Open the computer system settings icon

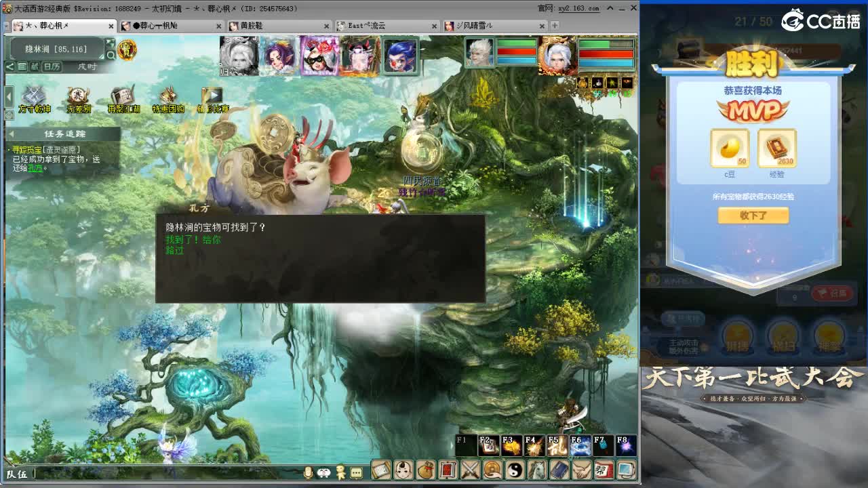tap(626, 470)
